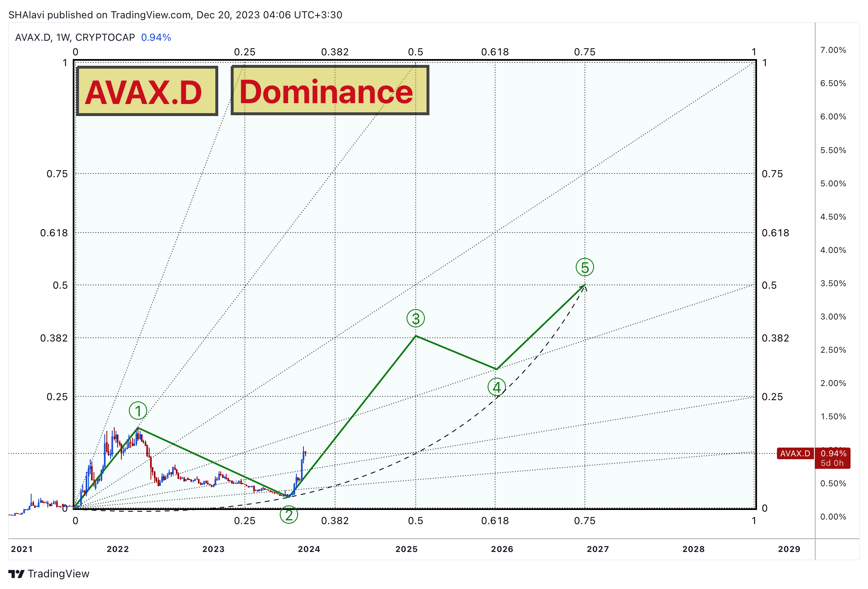
Task: Click the 3.50% label on the price axis
Action: pos(833,283)
